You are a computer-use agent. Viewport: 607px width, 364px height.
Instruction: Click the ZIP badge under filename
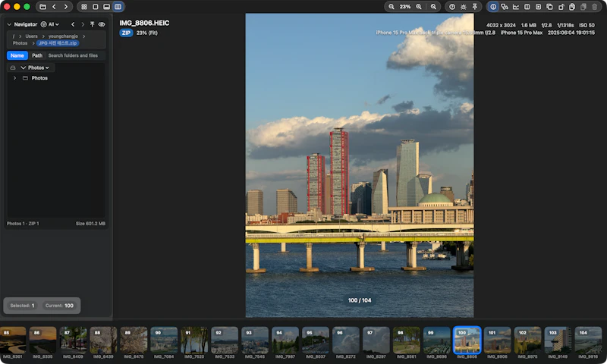coord(126,33)
